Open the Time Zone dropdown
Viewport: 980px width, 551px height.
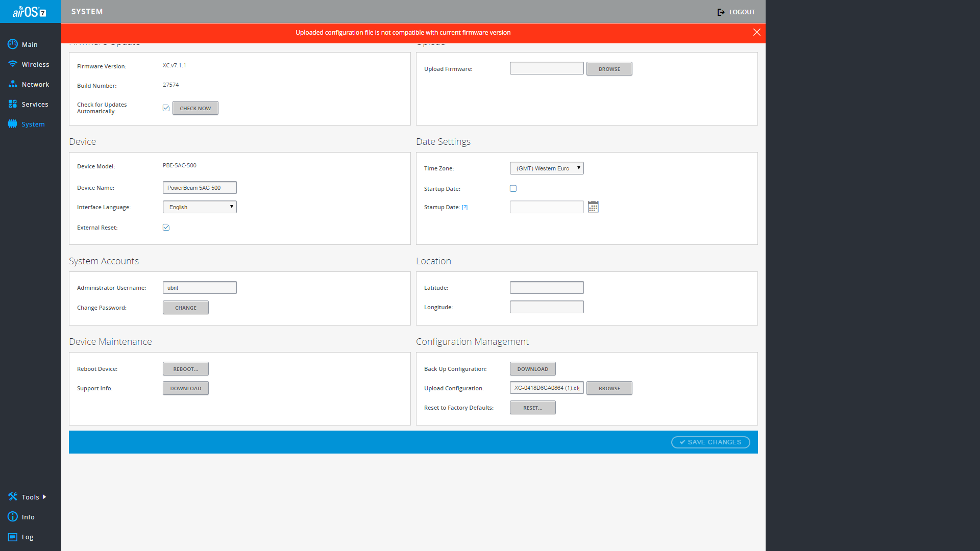[x=546, y=168]
